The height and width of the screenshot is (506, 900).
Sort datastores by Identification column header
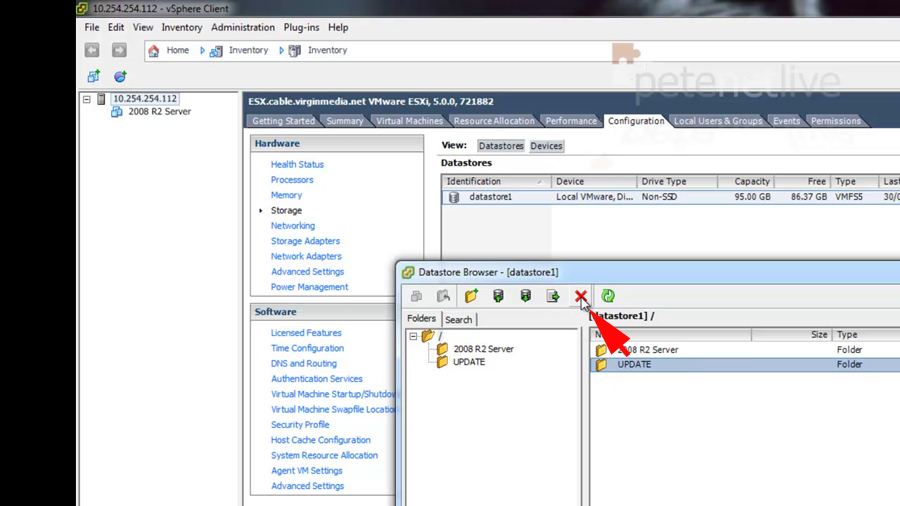click(496, 181)
